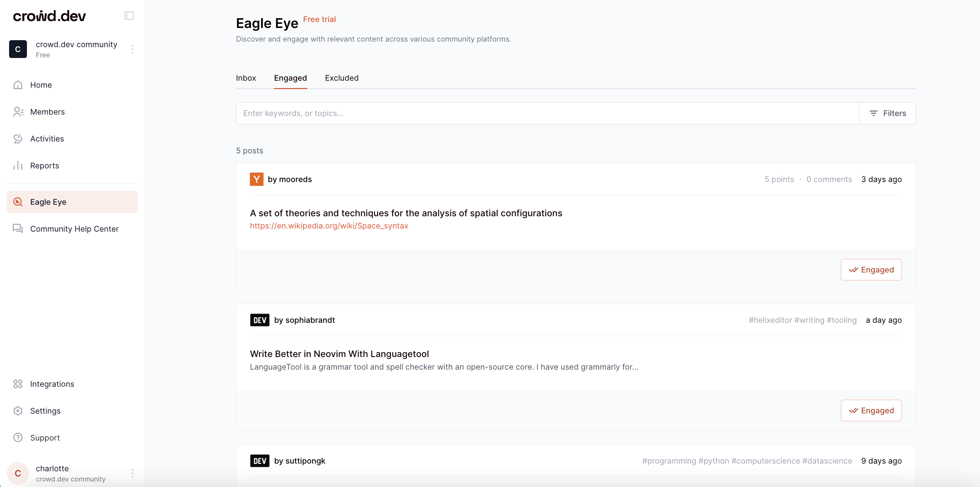Open Activities via its radar icon
The image size is (980, 487).
18,139
